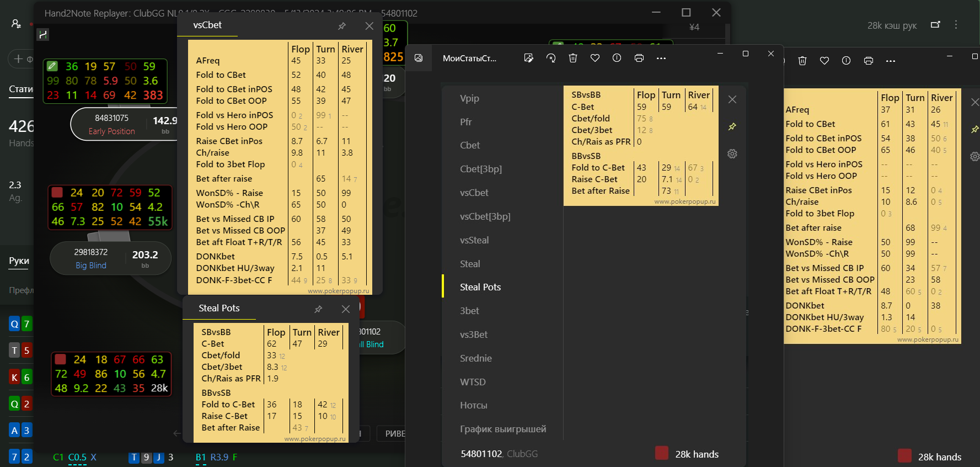Click the trash icon in МоиСтатыСт... toolbar

pyautogui.click(x=573, y=58)
